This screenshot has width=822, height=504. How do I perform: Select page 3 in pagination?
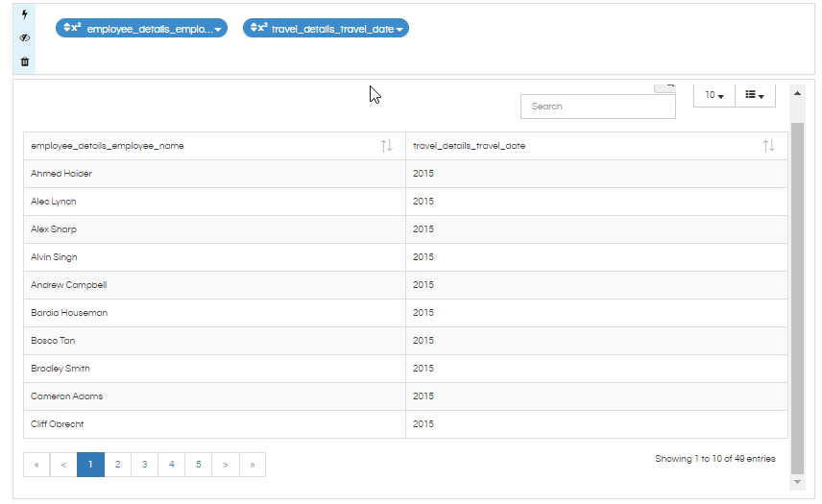pyautogui.click(x=145, y=465)
